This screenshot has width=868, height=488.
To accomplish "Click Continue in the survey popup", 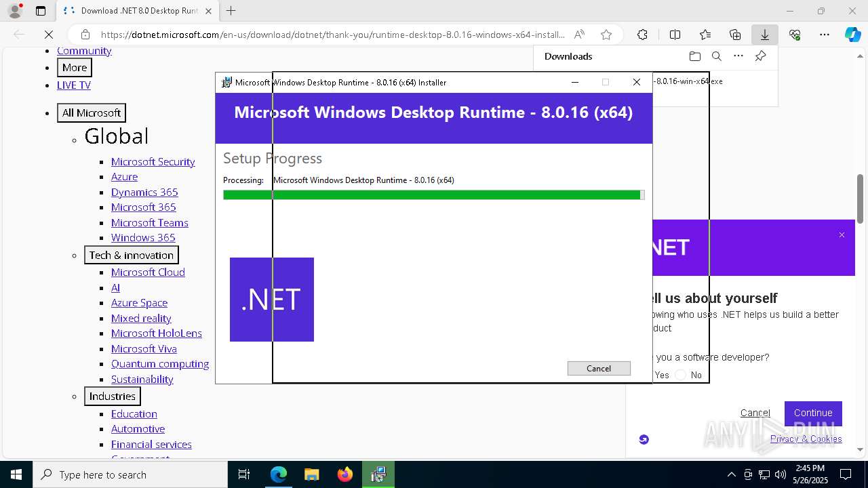I will [x=813, y=413].
